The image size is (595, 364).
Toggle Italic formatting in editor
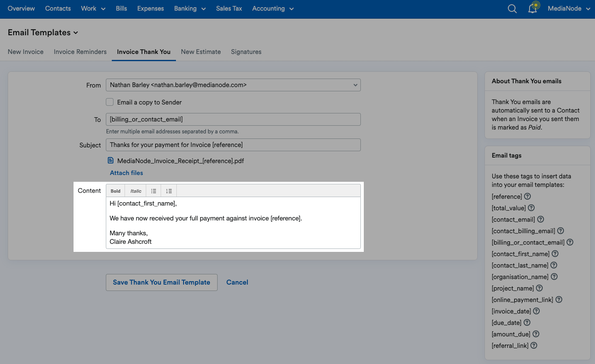pos(136,191)
